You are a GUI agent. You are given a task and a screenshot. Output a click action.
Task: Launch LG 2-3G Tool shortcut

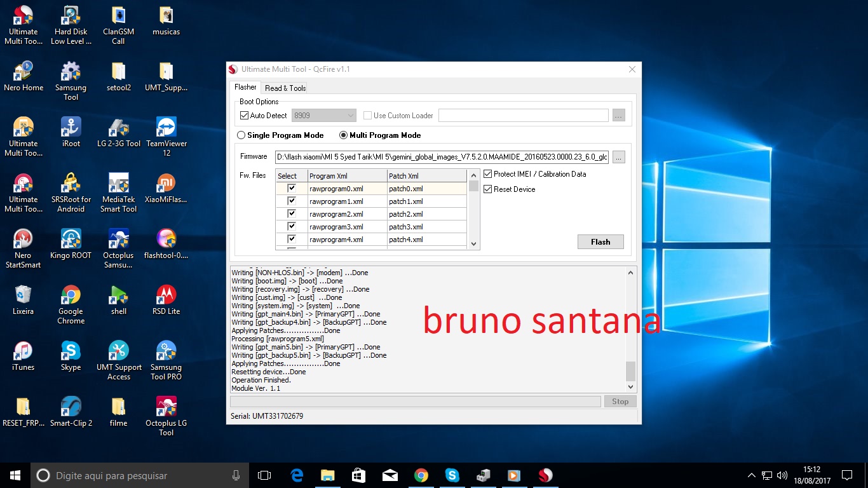pyautogui.click(x=118, y=133)
